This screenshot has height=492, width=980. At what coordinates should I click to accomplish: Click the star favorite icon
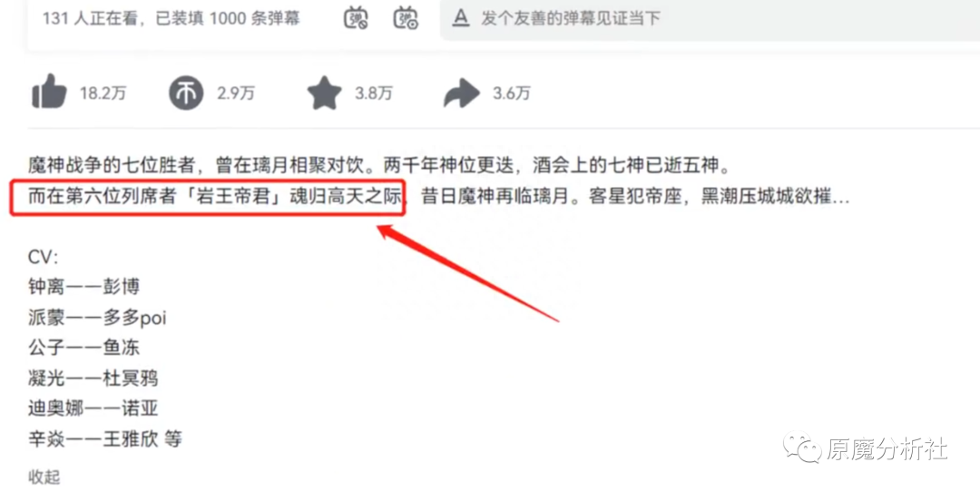(x=324, y=93)
